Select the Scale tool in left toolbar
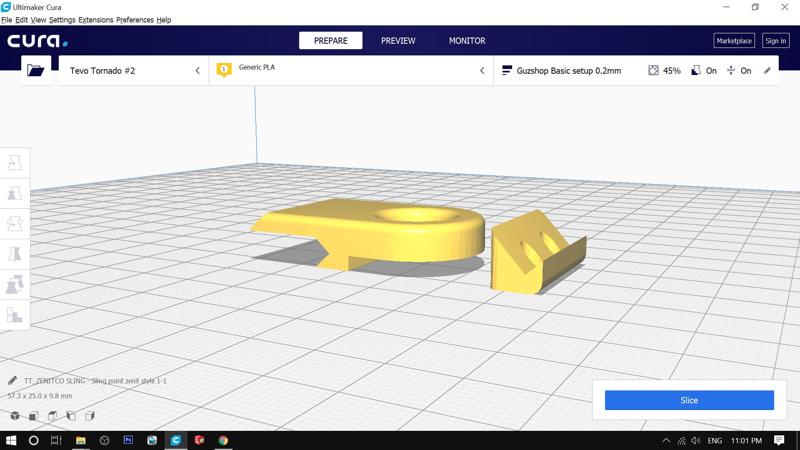 tap(15, 193)
